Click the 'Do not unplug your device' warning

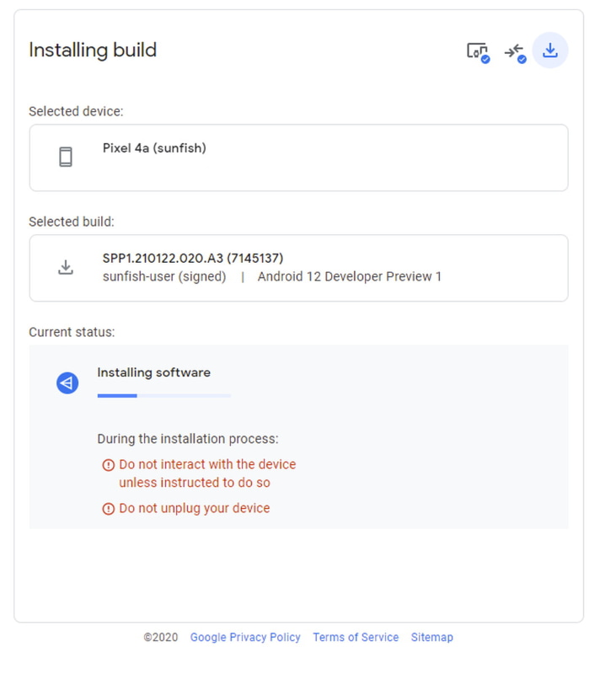point(195,508)
